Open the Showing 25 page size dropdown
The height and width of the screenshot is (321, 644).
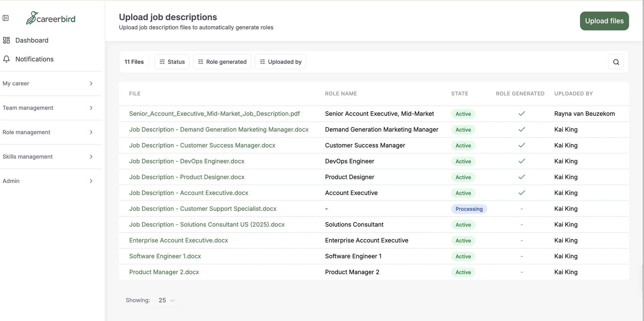pyautogui.click(x=167, y=300)
